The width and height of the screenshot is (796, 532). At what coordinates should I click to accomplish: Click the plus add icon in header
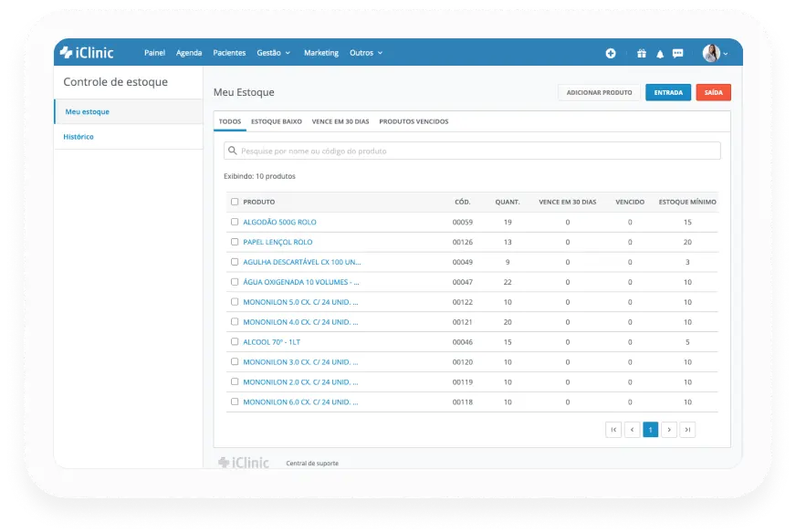click(x=610, y=53)
